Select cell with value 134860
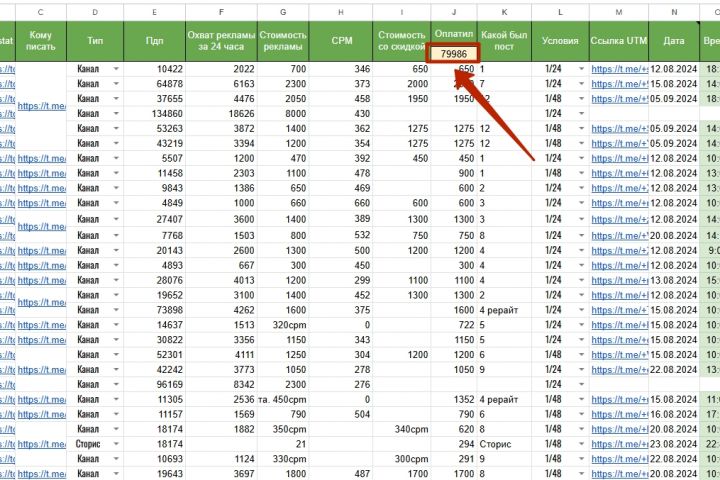 154,113
